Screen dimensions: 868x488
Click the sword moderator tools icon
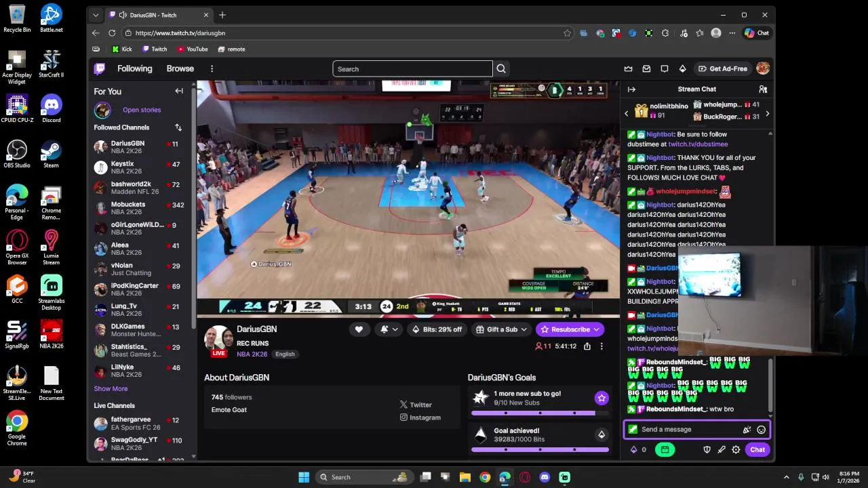click(x=722, y=449)
